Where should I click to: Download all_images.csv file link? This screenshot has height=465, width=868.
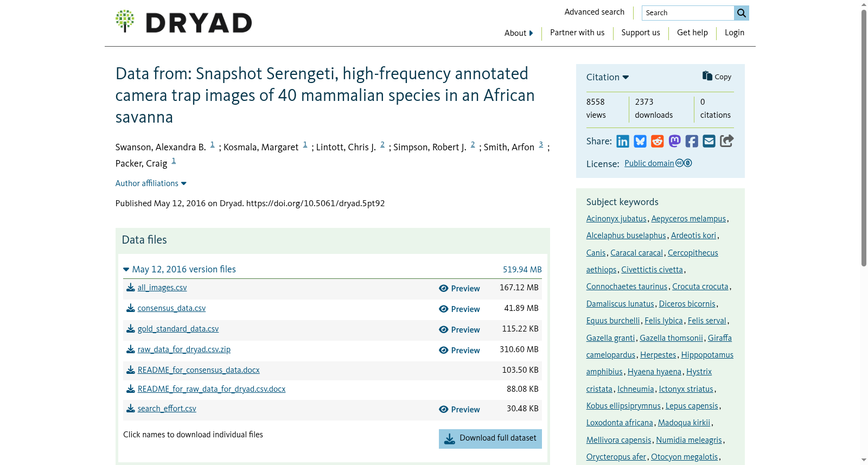tap(162, 288)
